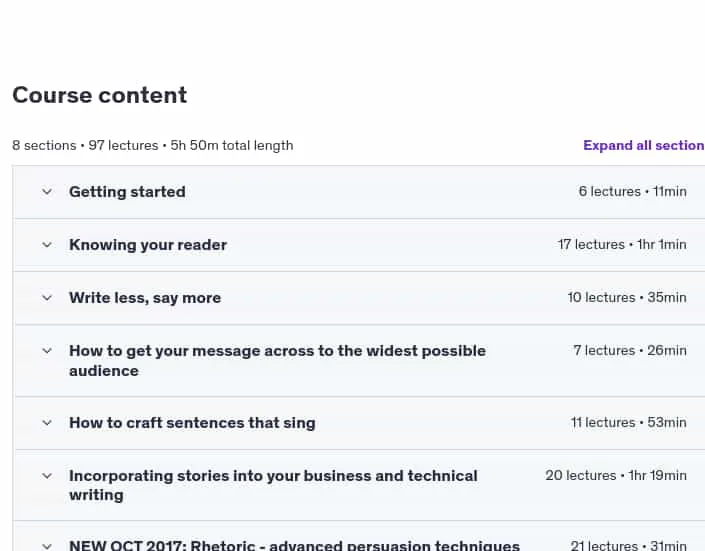Click Write less, say more heading
Screen dimensions: 705x551
[x=145, y=298]
